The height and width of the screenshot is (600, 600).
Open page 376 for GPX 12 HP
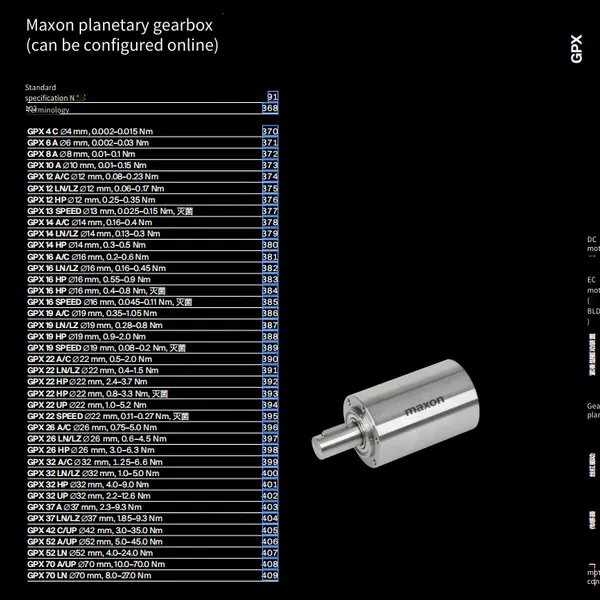270,199
